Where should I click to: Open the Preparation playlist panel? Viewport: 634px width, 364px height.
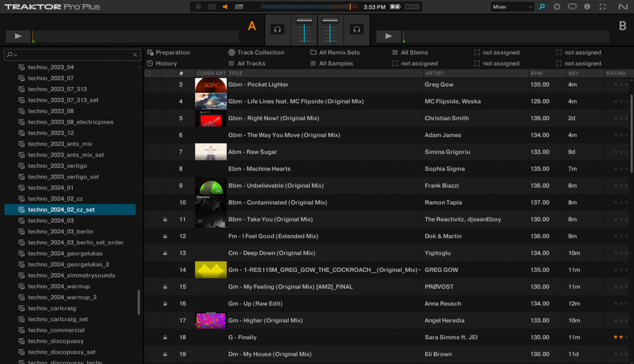173,52
